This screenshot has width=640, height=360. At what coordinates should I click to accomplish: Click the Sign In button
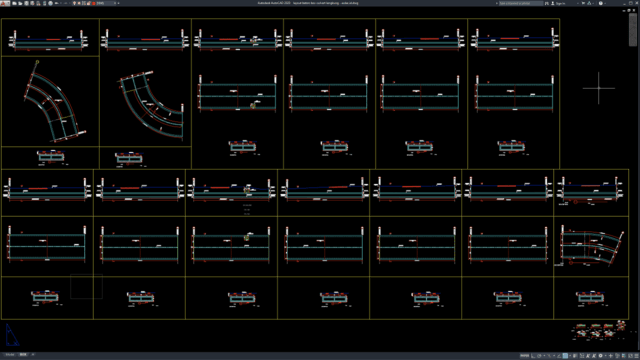coord(559,3)
